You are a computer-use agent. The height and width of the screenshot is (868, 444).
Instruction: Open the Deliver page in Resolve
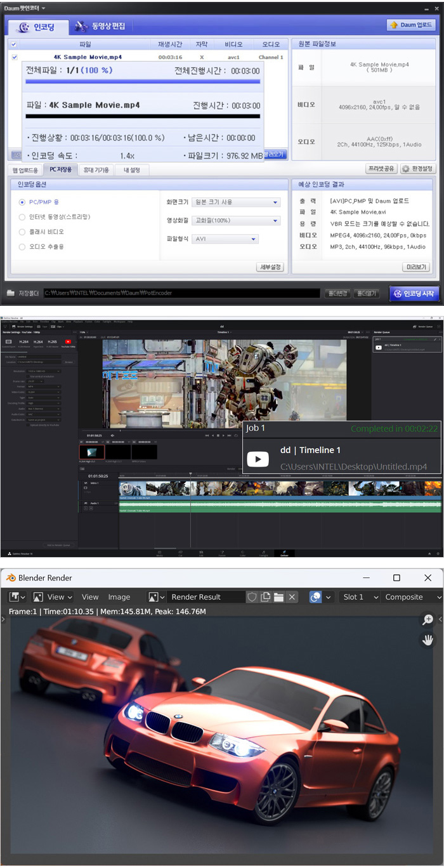tap(284, 553)
